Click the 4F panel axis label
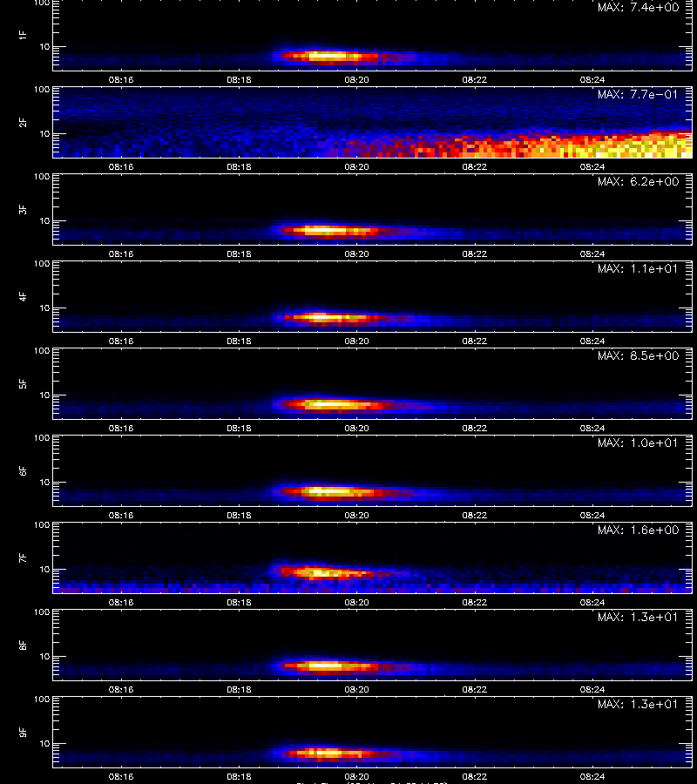Image resolution: width=697 pixels, height=784 pixels. pos(23,296)
